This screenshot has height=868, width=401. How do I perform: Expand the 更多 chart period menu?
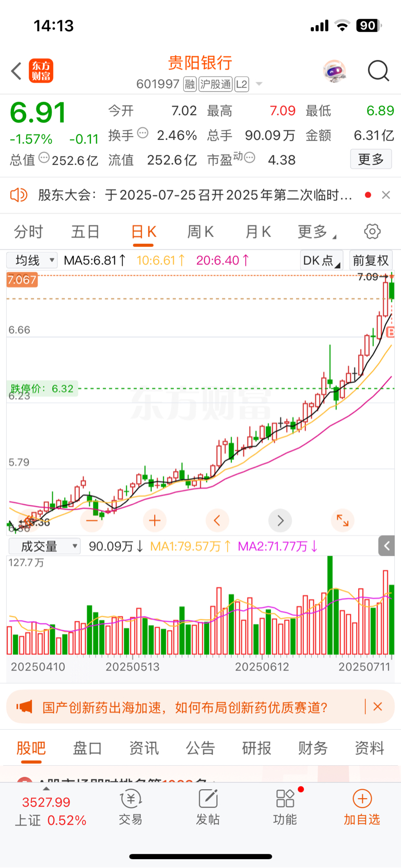[316, 232]
